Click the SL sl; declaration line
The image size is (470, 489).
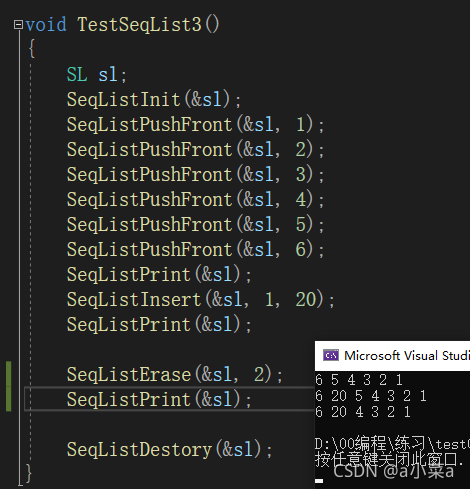pyautogui.click(x=97, y=74)
